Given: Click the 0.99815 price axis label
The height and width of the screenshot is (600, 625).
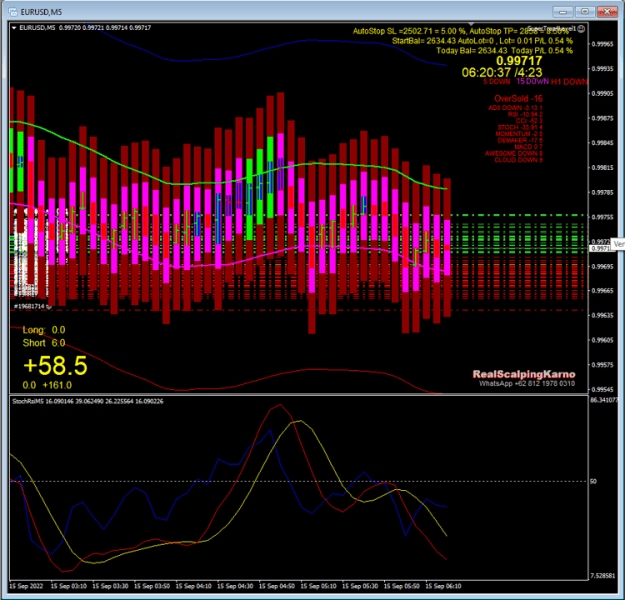Looking at the screenshot, I should [602, 167].
